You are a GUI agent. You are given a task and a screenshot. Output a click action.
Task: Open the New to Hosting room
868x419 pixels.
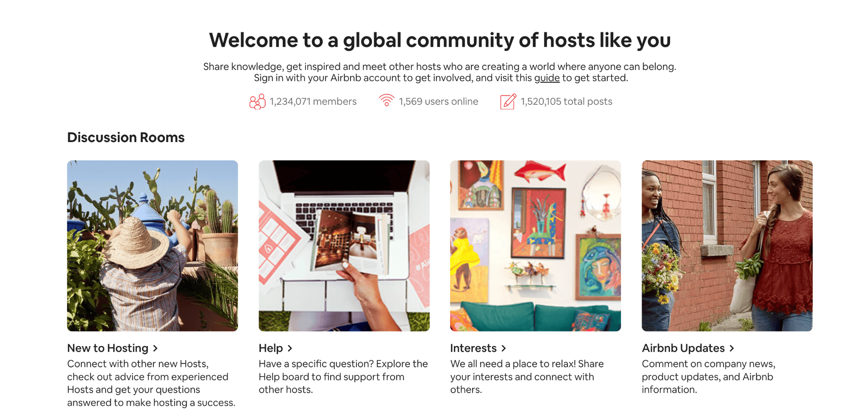click(x=108, y=348)
